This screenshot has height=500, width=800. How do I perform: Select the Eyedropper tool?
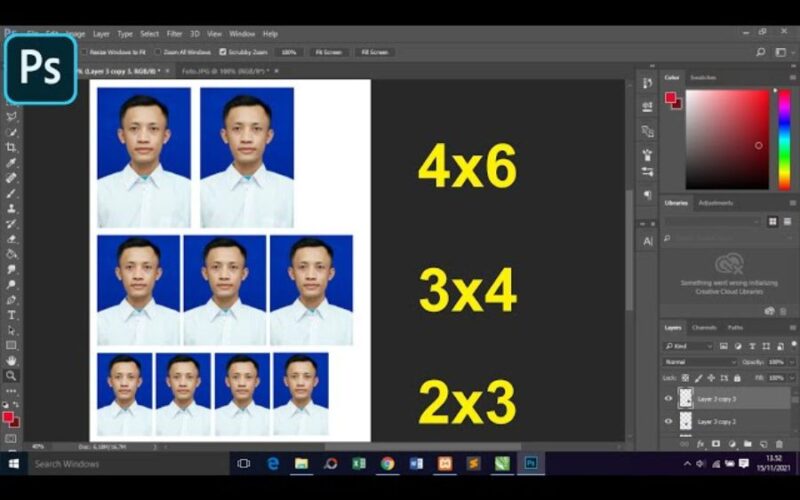pos(11,163)
